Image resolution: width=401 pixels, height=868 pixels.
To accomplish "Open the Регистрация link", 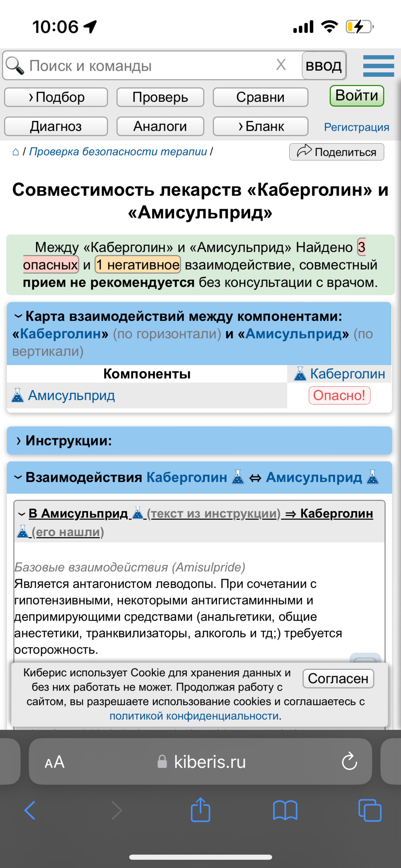I will 357,127.
